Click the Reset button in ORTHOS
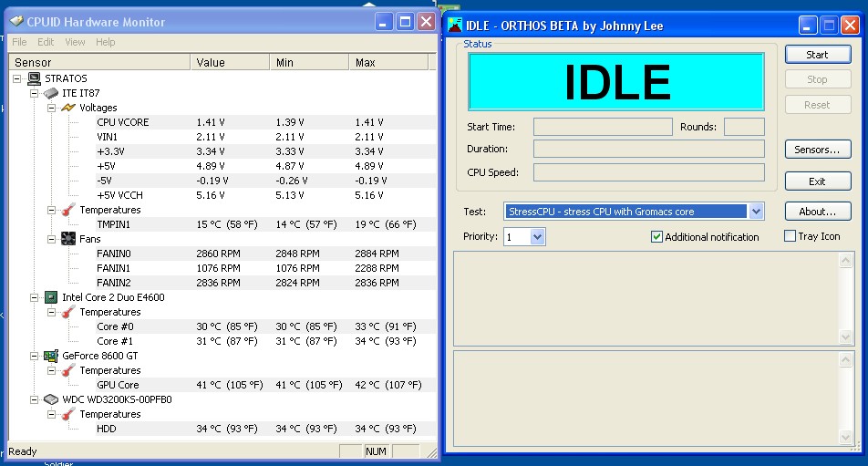 coord(818,105)
